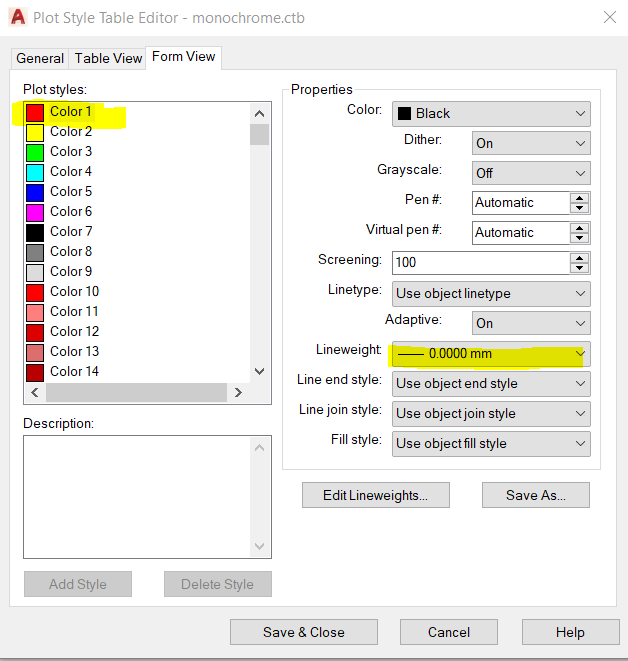Viewport: 628px width, 661px height.
Task: Open the Line end style dropdown
Action: pyautogui.click(x=491, y=384)
